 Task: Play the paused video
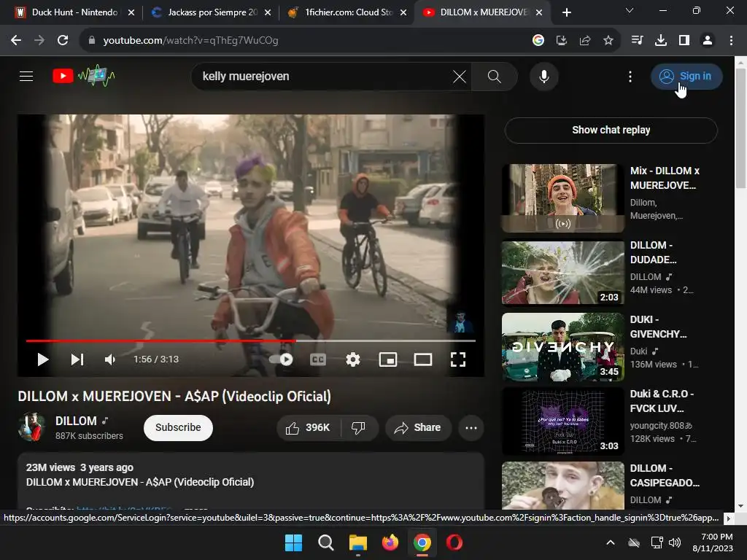coord(43,359)
